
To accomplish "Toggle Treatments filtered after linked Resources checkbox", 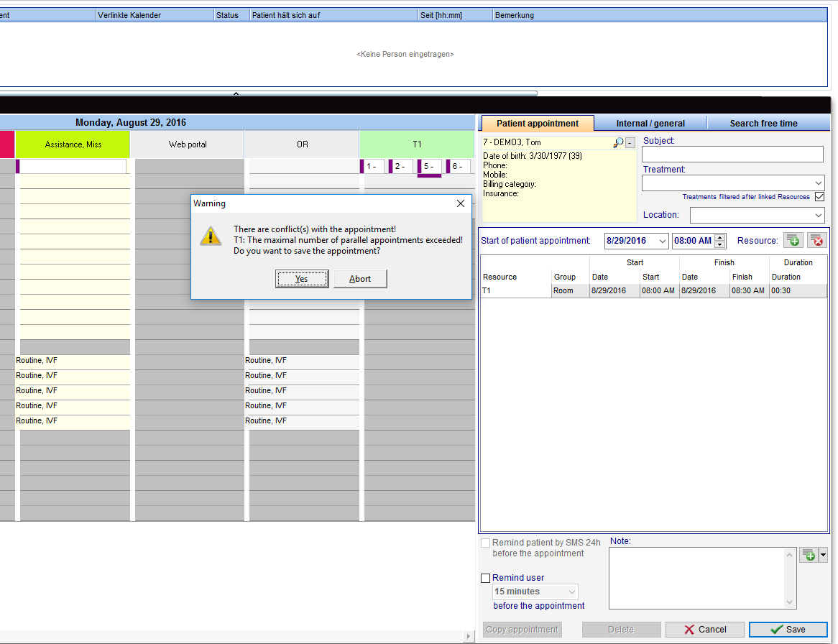I will [820, 197].
